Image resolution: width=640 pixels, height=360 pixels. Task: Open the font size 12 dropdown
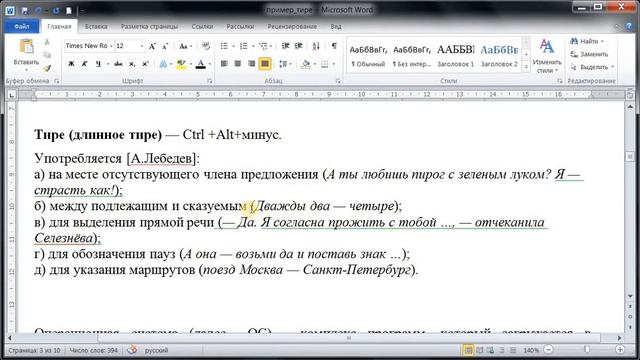click(142, 46)
